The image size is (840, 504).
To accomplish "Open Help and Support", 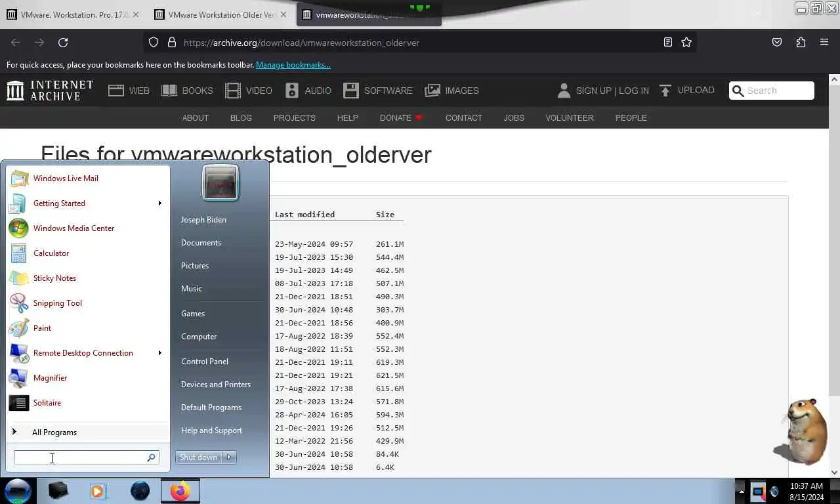I will tap(211, 430).
